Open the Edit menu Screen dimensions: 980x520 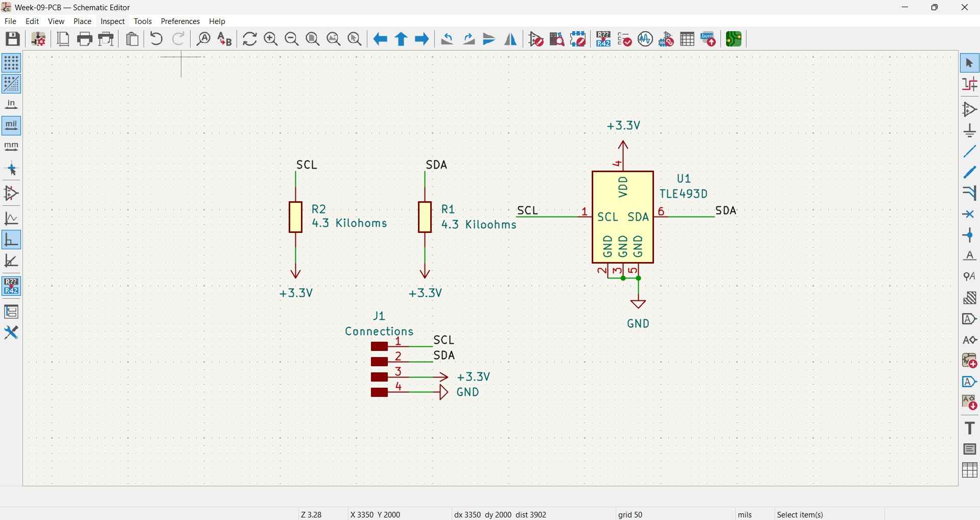point(32,21)
